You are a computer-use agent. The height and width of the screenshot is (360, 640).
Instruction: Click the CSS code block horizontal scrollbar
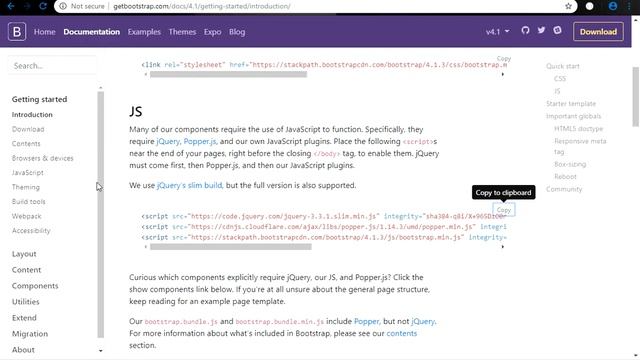click(x=228, y=74)
